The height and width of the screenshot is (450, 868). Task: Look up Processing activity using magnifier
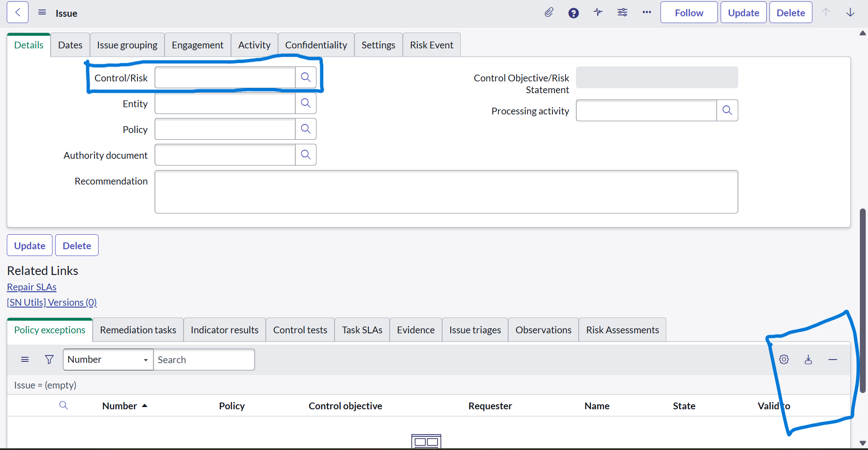click(727, 110)
